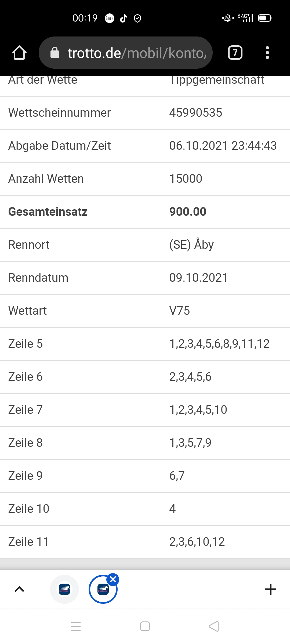This screenshot has width=290, height=644.
Task: Tap the Zeile 5 horse numbers
Action: 219,344
